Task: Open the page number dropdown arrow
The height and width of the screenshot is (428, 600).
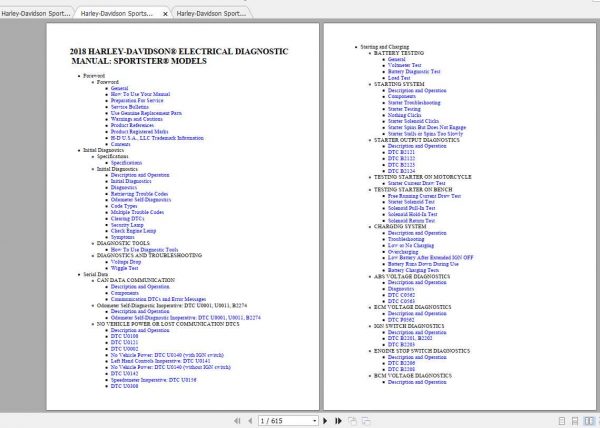Action: pyautogui.click(x=315, y=421)
